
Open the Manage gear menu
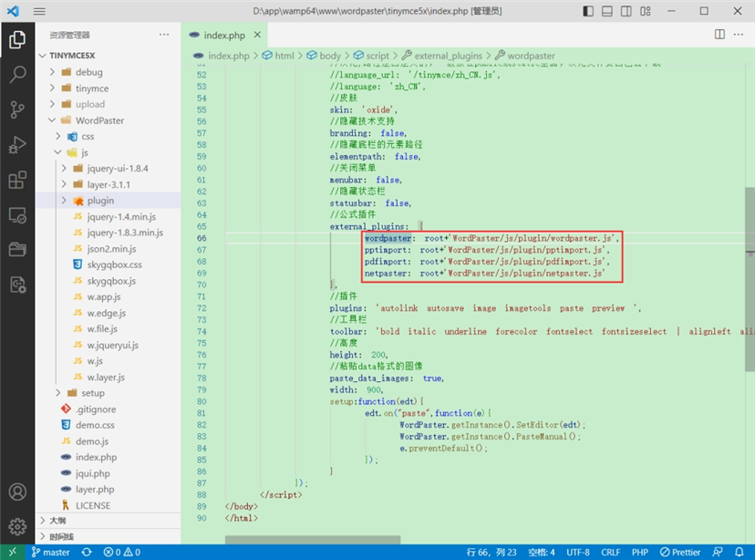tap(17, 526)
